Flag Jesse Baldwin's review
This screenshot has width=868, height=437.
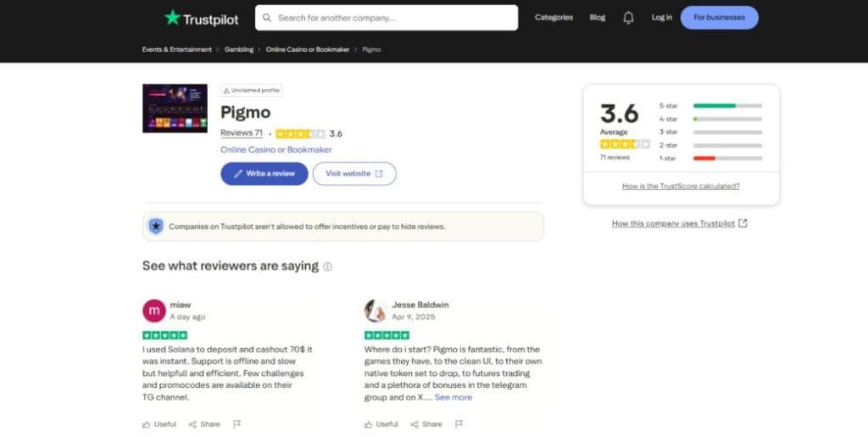pos(459,423)
